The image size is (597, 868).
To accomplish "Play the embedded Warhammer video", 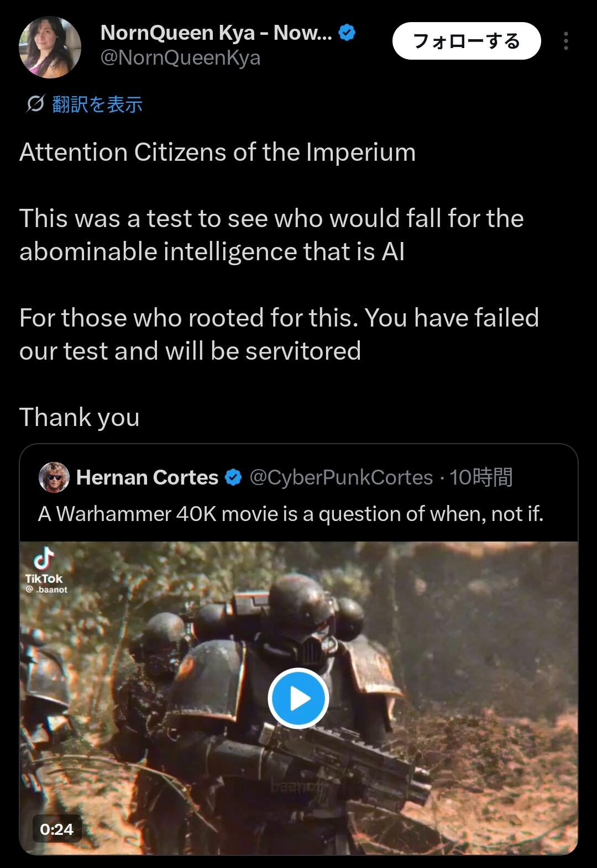I will (298, 698).
